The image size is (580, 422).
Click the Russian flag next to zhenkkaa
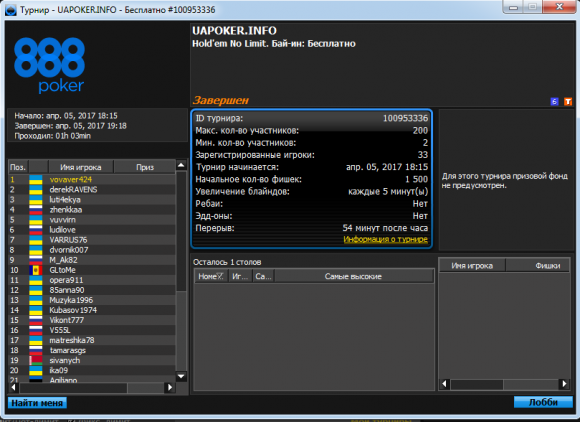tap(36, 210)
